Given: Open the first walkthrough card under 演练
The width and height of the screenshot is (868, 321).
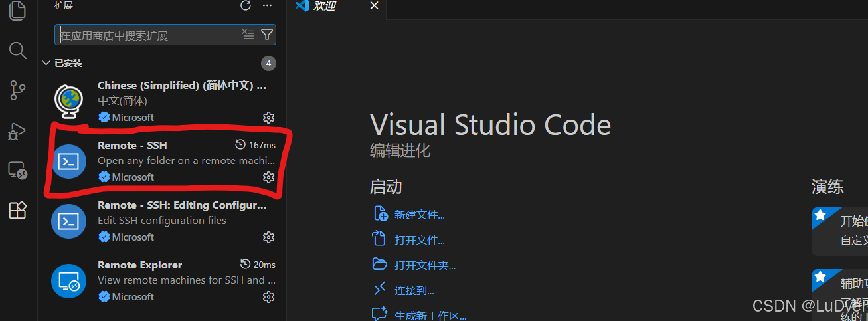Looking at the screenshot, I should tap(840, 231).
